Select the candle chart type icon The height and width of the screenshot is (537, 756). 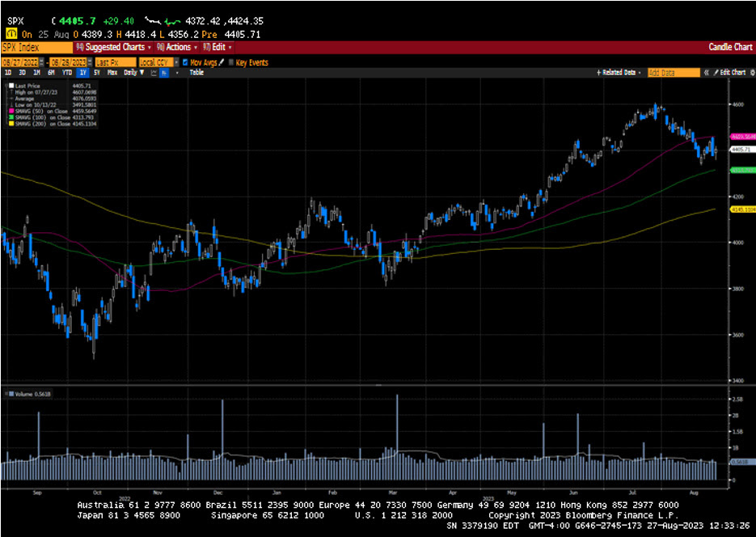coord(163,73)
